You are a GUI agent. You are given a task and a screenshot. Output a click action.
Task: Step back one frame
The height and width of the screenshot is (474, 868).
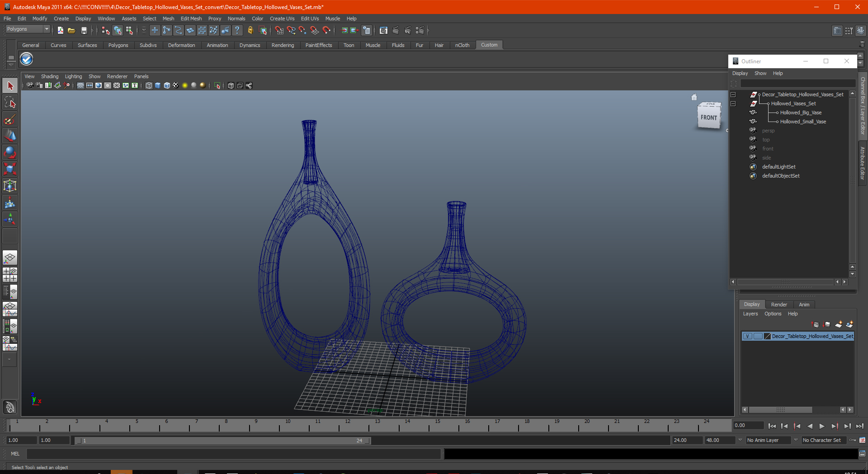pyautogui.click(x=784, y=426)
